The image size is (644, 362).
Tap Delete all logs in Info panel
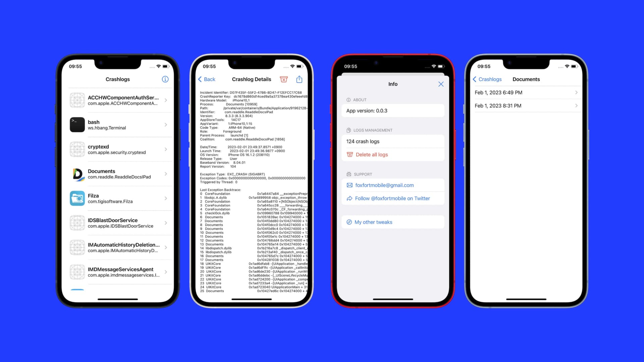372,155
